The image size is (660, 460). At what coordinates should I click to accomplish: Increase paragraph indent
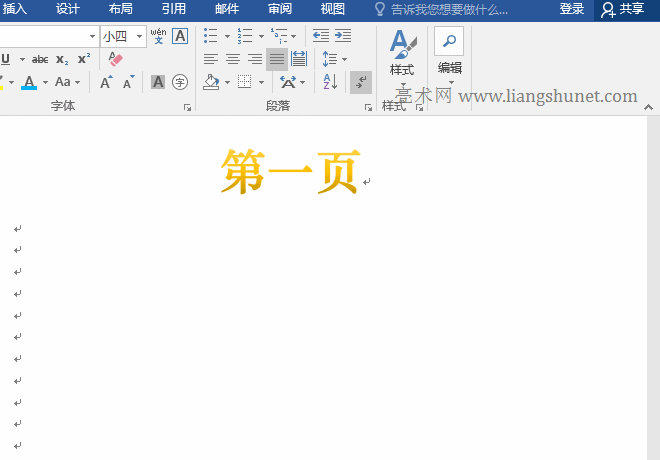pos(343,36)
